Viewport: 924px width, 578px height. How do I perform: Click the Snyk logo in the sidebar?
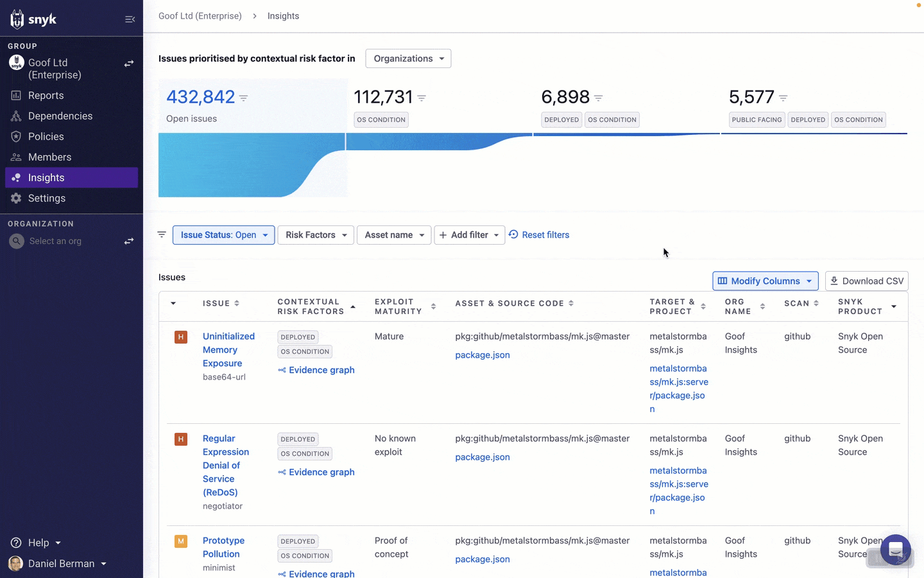[x=33, y=19]
